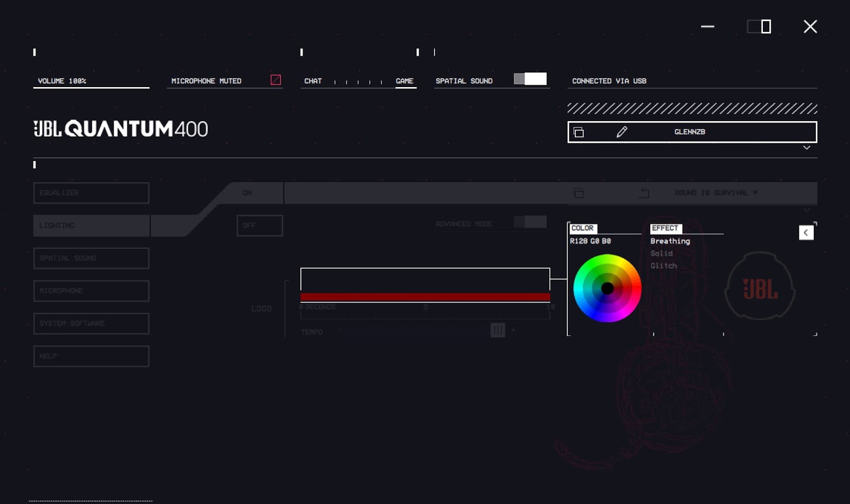This screenshot has width=850, height=504.
Task: Select the Breathing lighting effect
Action: tap(670, 241)
